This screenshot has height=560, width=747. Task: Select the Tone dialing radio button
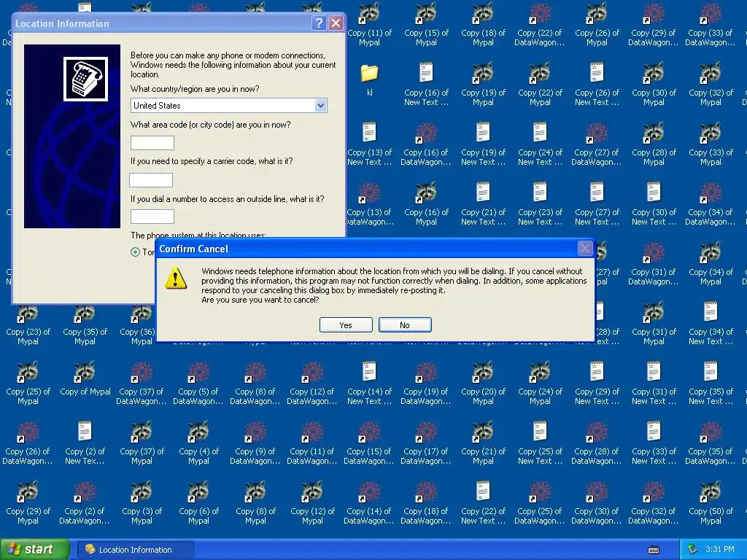pyautogui.click(x=135, y=252)
